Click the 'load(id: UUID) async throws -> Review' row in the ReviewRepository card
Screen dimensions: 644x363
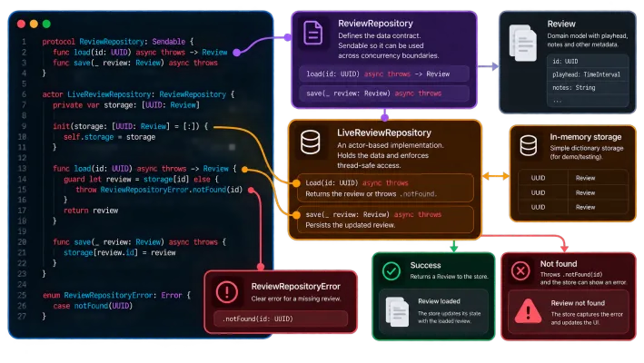coord(384,74)
